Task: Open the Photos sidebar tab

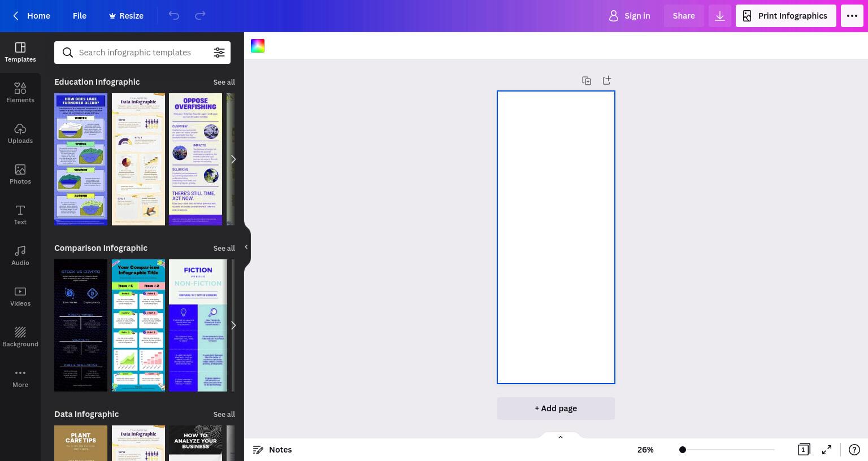Action: coord(20,174)
